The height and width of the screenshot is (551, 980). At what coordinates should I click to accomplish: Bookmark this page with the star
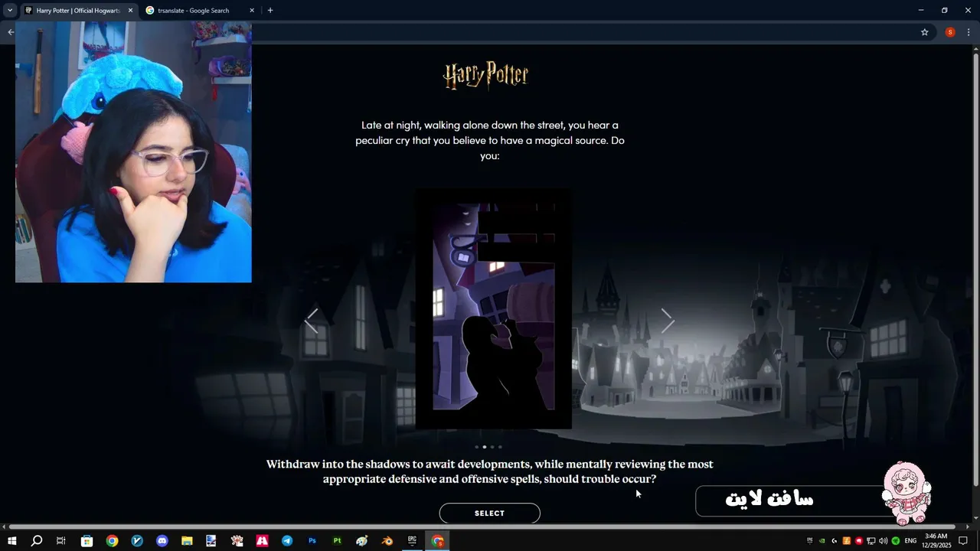[925, 32]
